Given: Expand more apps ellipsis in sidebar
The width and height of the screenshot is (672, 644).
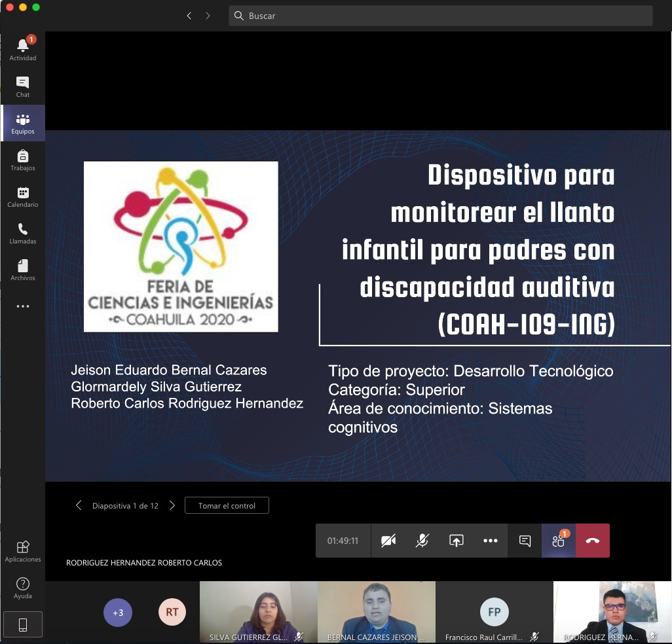Looking at the screenshot, I should point(23,306).
